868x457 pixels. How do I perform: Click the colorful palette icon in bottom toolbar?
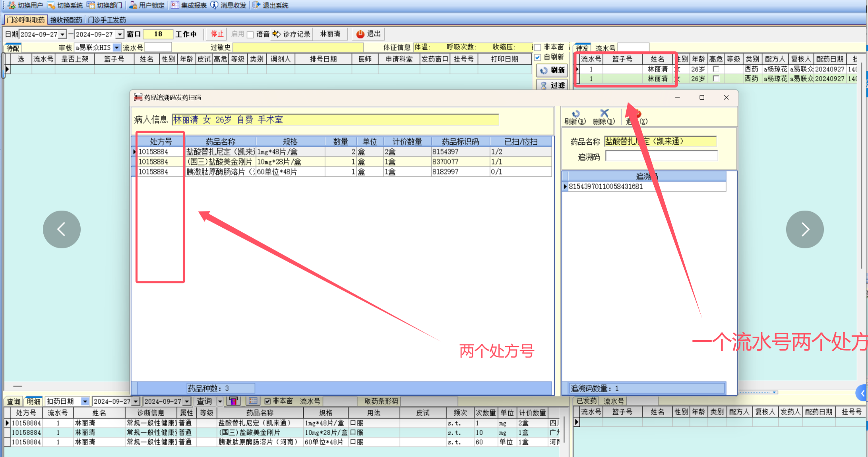point(234,401)
